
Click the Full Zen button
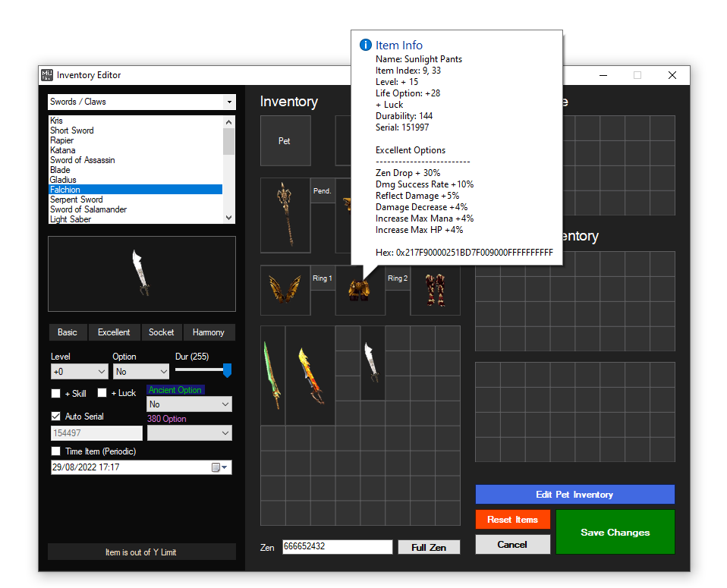pos(429,547)
